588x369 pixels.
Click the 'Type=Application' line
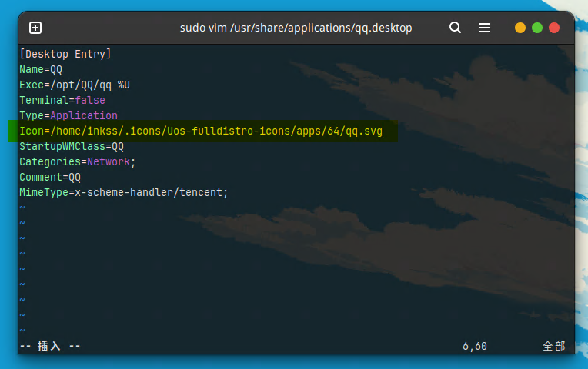click(68, 115)
